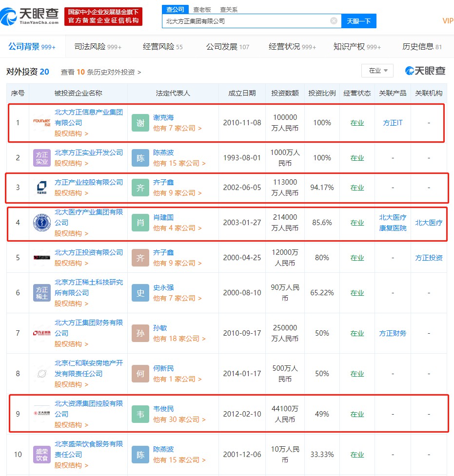Image resolution: width=454 pixels, height=476 pixels.
Task: Expand 股权结构 for 方正产业控股有限公司
Action: (x=71, y=193)
